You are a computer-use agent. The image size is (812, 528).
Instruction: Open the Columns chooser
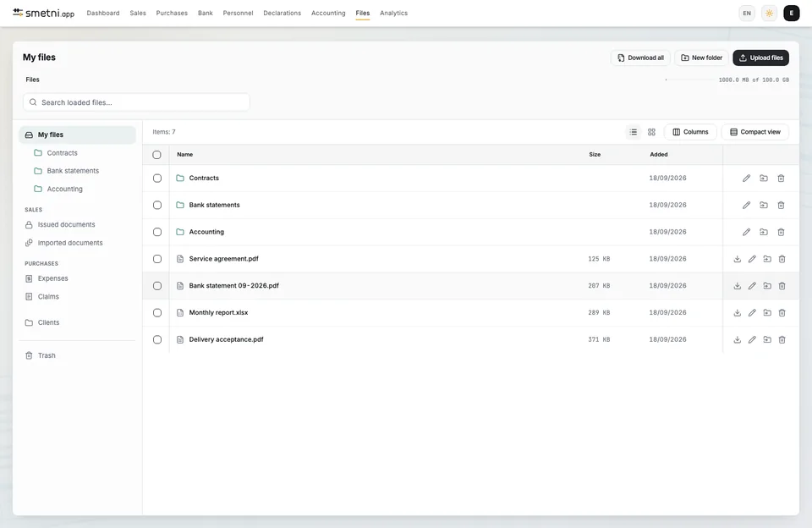(x=690, y=132)
